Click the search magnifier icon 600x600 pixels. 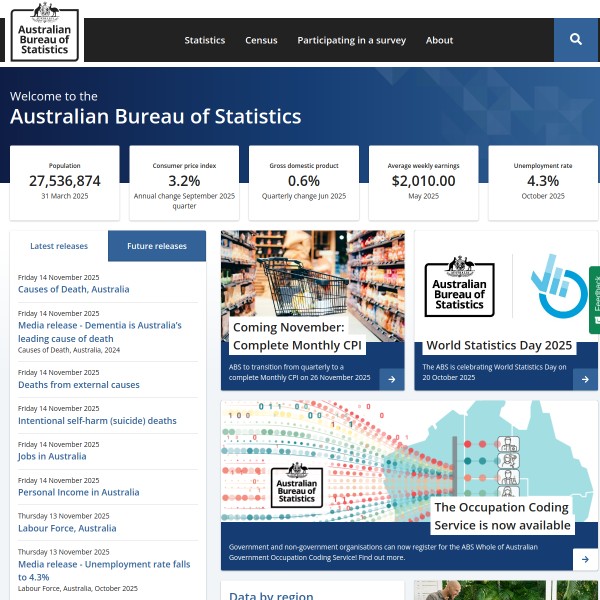(x=576, y=40)
